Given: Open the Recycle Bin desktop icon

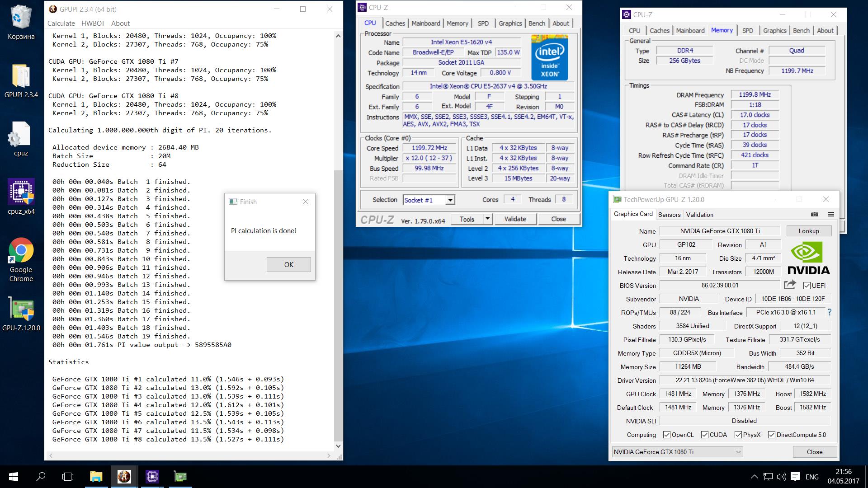Looking at the screenshot, I should (x=21, y=22).
